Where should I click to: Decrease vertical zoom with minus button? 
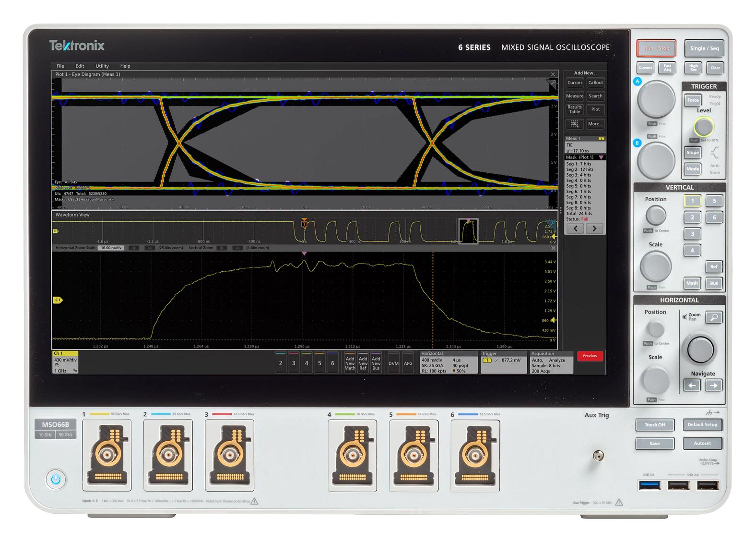(237, 248)
